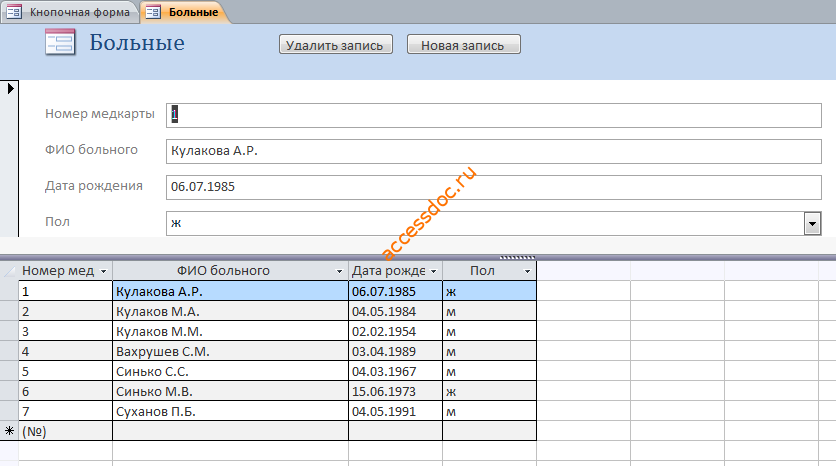
Task: Click the date cell 03.04.1989
Action: (x=396, y=351)
